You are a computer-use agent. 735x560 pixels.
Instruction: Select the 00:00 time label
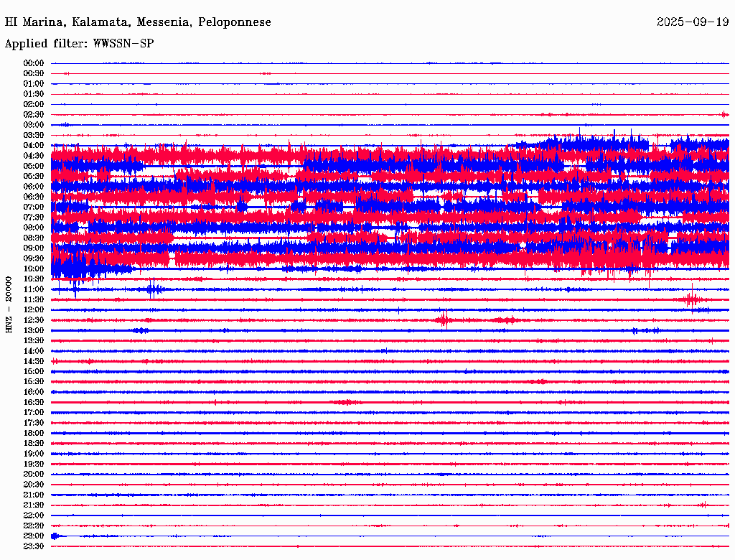pos(34,63)
